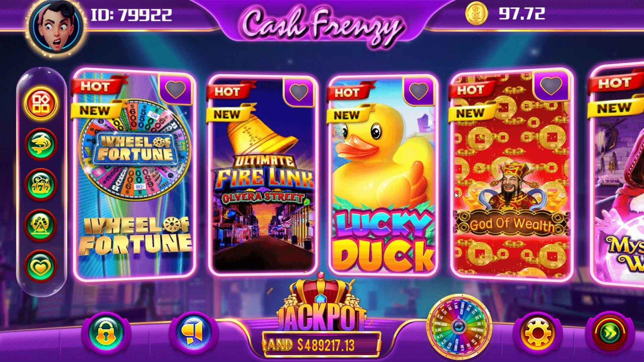Select the all-games category icon in sidebar
Viewport: 644px width, 362px height.
(41, 104)
